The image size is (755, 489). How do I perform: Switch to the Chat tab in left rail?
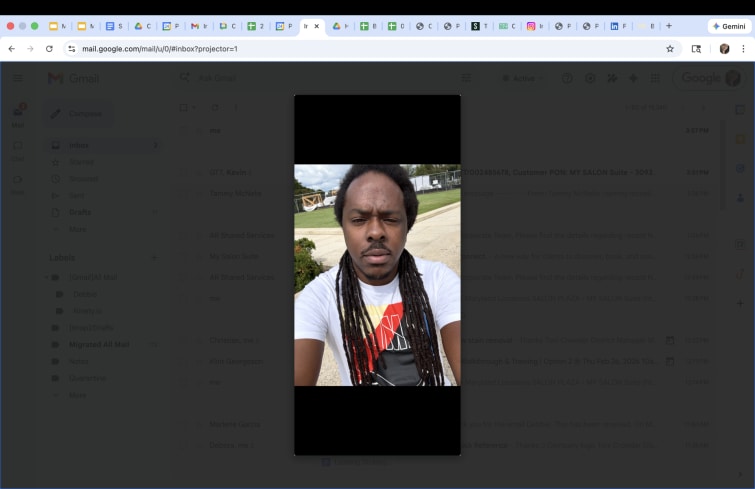pos(17,150)
